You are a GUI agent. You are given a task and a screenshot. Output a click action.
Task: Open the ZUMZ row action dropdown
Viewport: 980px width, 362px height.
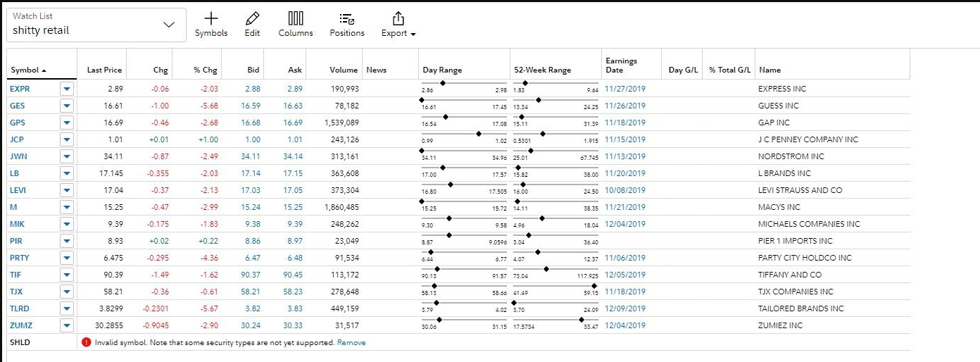pos(67,325)
